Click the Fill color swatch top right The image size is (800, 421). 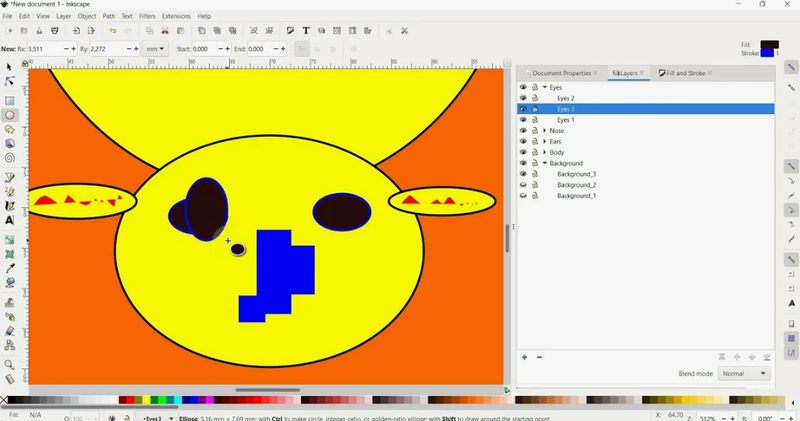point(769,44)
